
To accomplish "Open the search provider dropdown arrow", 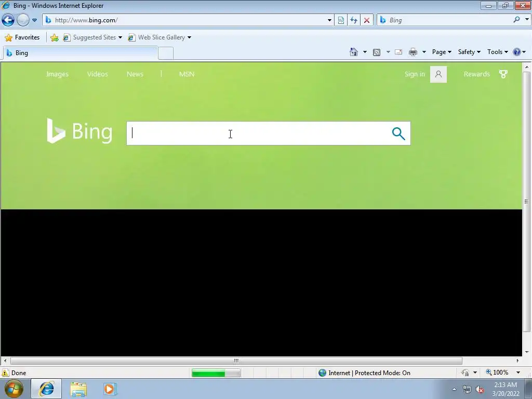I will click(x=527, y=20).
